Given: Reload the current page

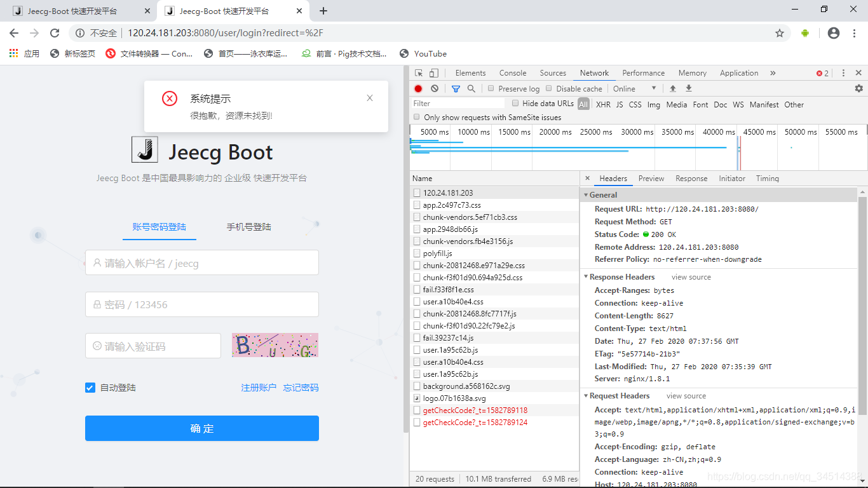Looking at the screenshot, I should point(55,33).
